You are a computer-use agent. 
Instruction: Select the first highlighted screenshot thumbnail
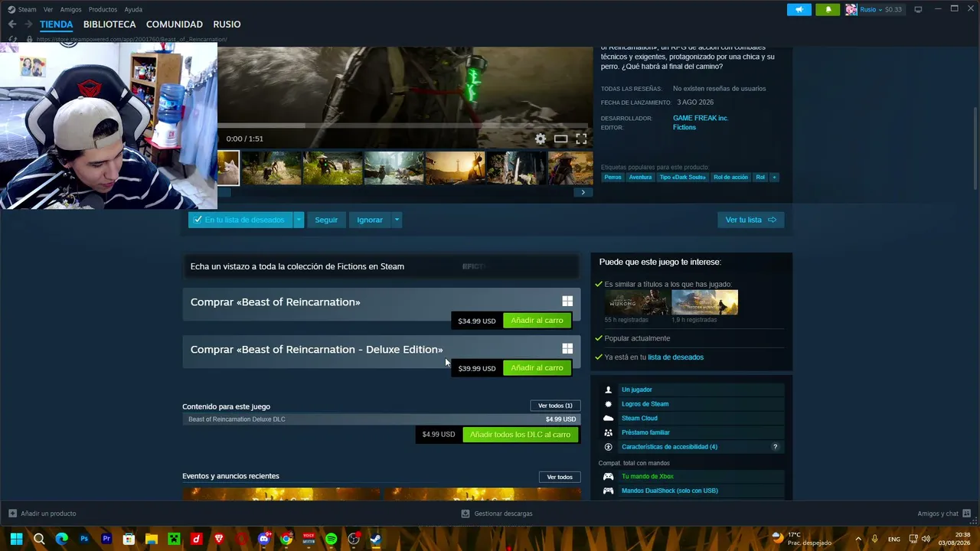(228, 168)
